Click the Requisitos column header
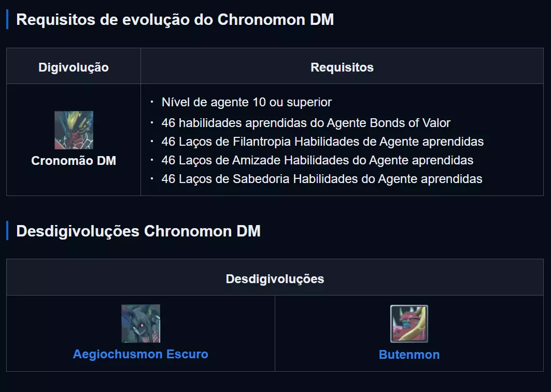Screen dimensions: 551x392 342,67
